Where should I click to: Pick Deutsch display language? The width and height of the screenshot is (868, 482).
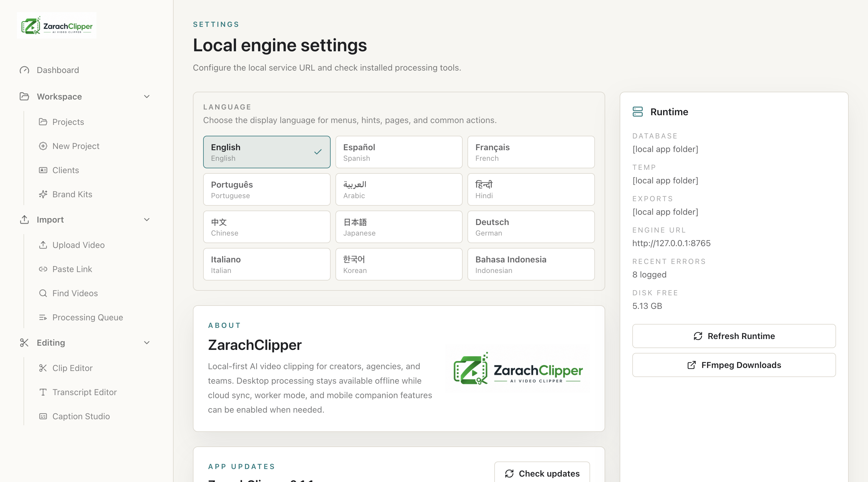(x=531, y=227)
